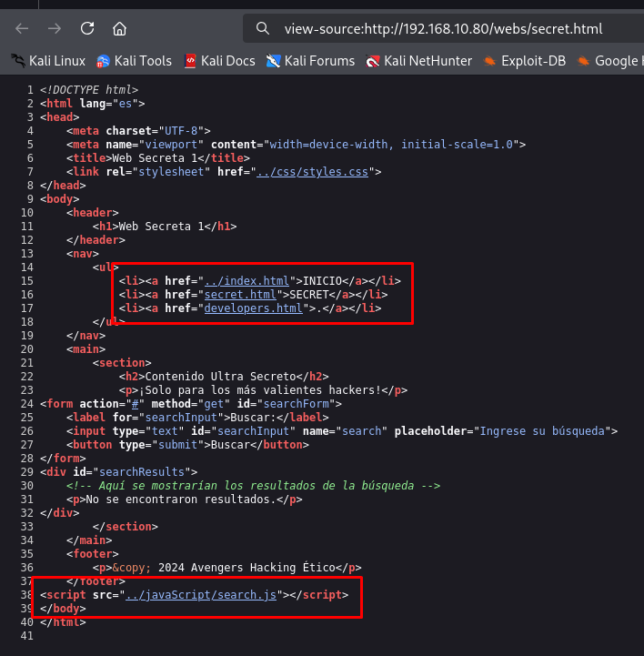Go forward with the forward arrow
Screen dimensions: 644x656
(x=55, y=29)
